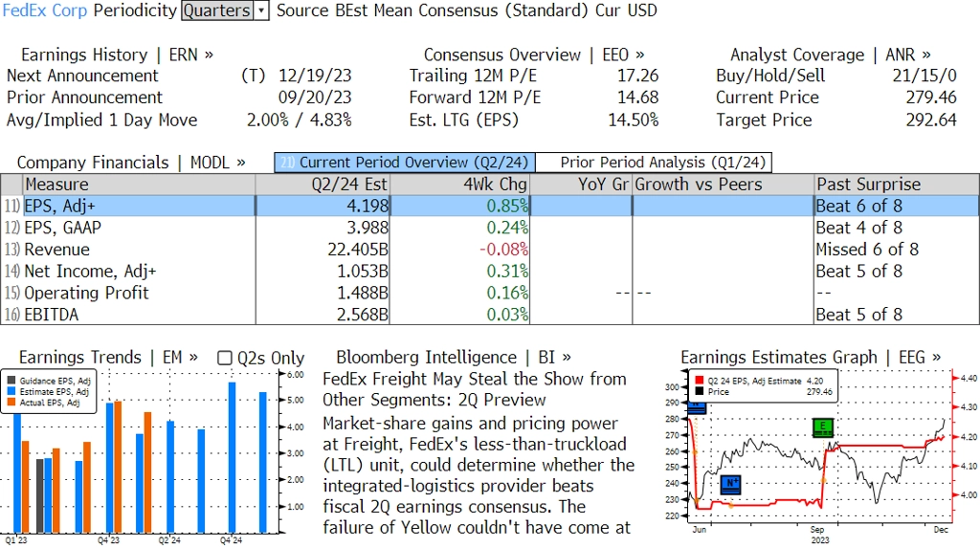Click the black Price legend swatch
The width and height of the screenshot is (980, 547).
coord(699,391)
